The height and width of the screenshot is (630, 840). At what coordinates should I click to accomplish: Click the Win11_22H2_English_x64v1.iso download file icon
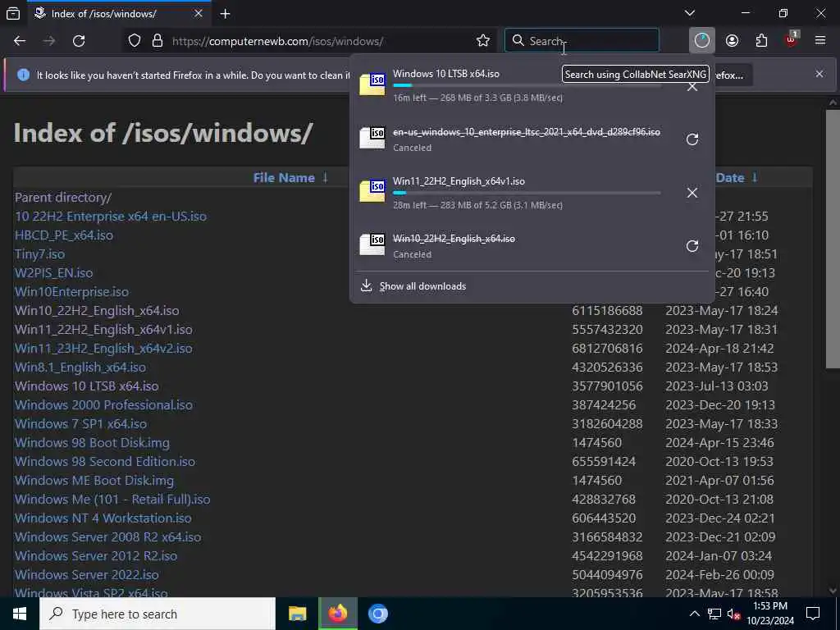pos(372,192)
